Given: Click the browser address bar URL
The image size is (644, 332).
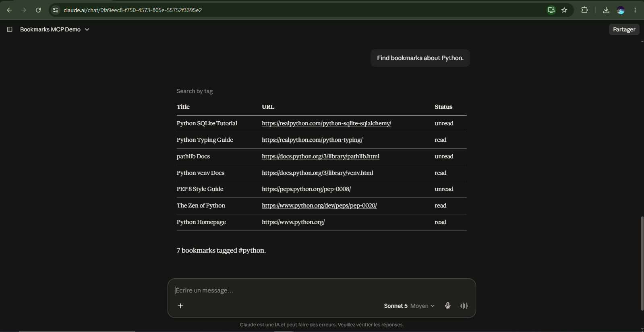Looking at the screenshot, I should [133, 10].
